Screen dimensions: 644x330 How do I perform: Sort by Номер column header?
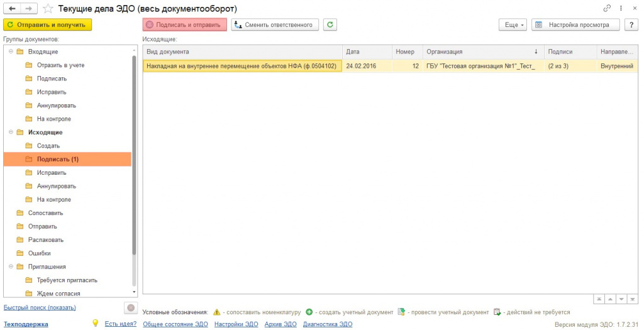[x=407, y=52]
